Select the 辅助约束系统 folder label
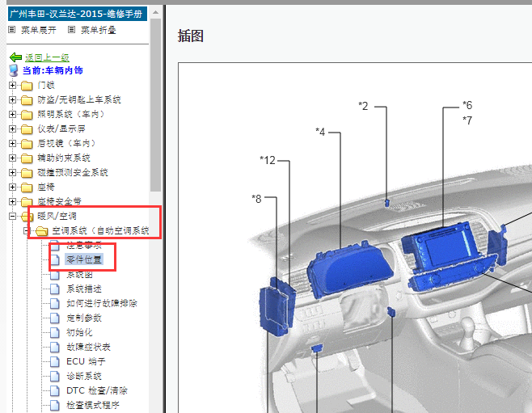The image size is (532, 413). [64, 158]
